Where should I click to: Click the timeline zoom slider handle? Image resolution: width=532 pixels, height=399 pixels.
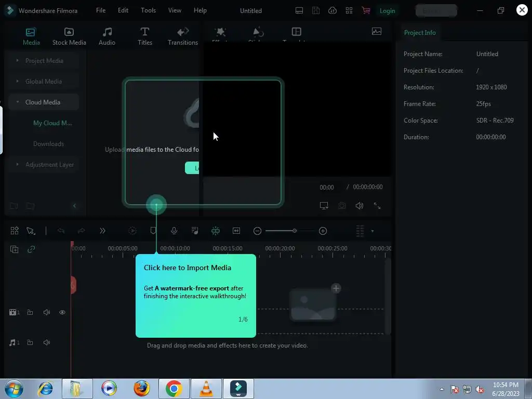tap(295, 231)
